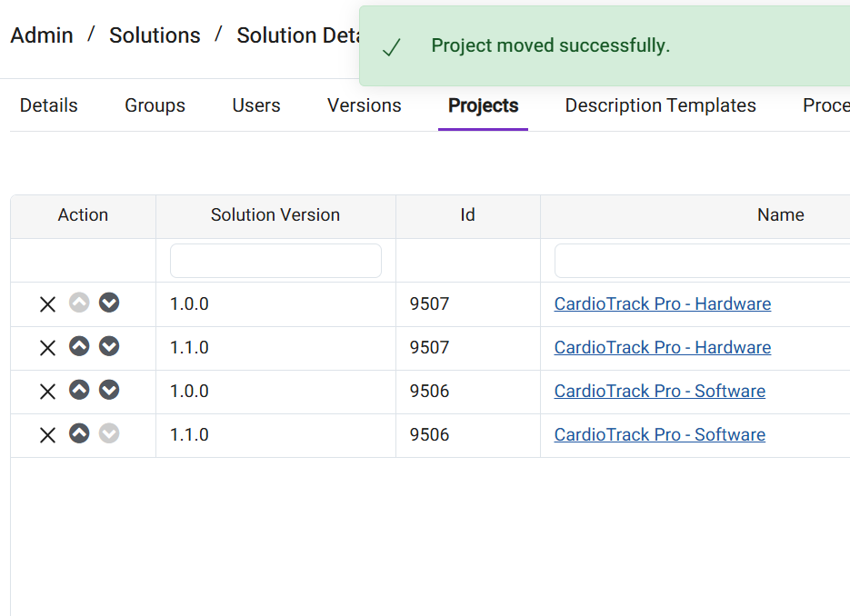Switch to the Details tab

[x=49, y=105]
